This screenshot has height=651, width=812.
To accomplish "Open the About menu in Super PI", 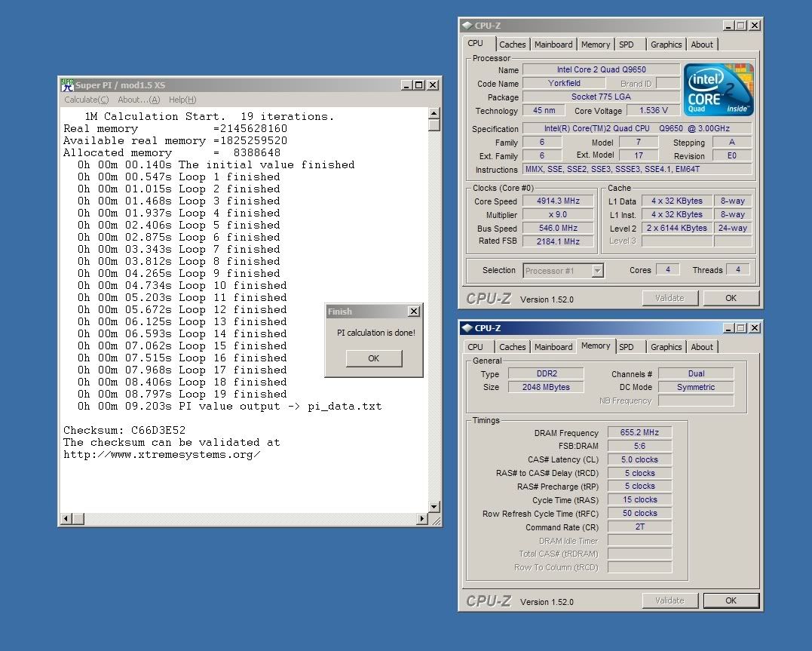I will [x=139, y=100].
